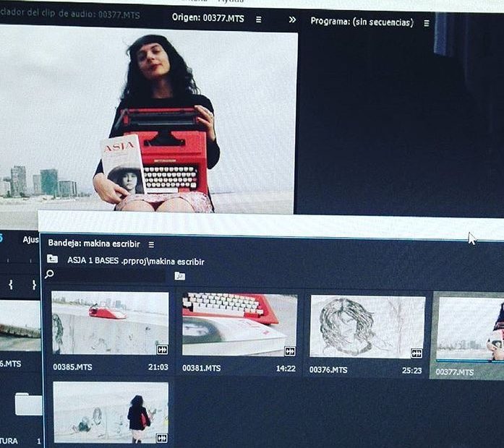Click the 00376.MTS file name

click(x=328, y=370)
